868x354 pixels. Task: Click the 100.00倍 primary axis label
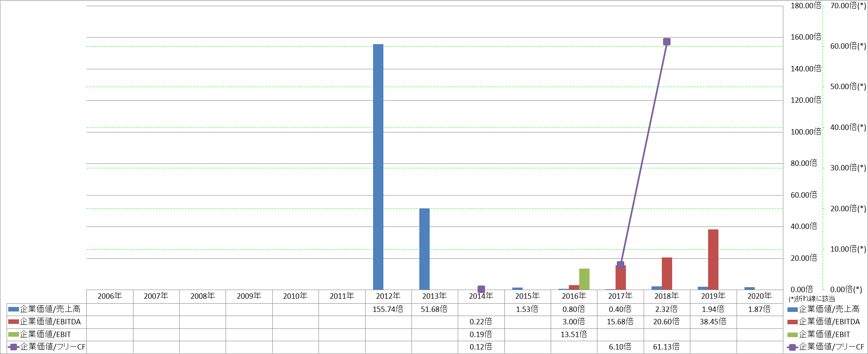(x=806, y=132)
